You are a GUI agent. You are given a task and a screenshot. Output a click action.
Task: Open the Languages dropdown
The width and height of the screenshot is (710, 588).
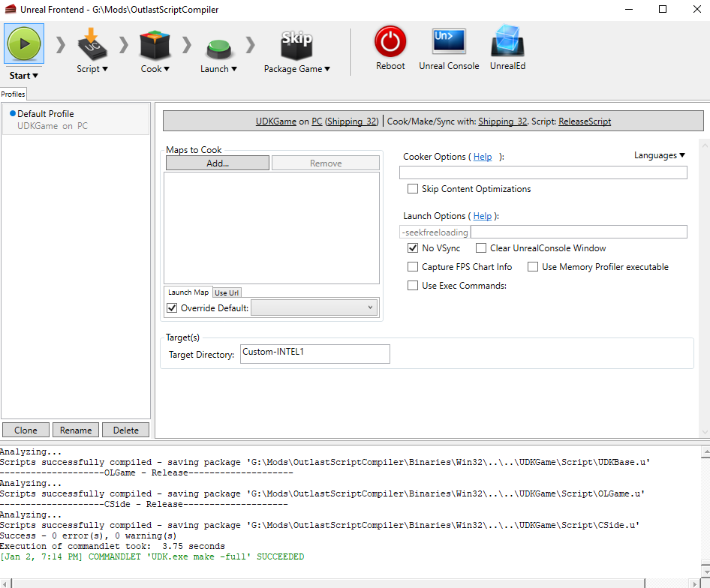[659, 155]
